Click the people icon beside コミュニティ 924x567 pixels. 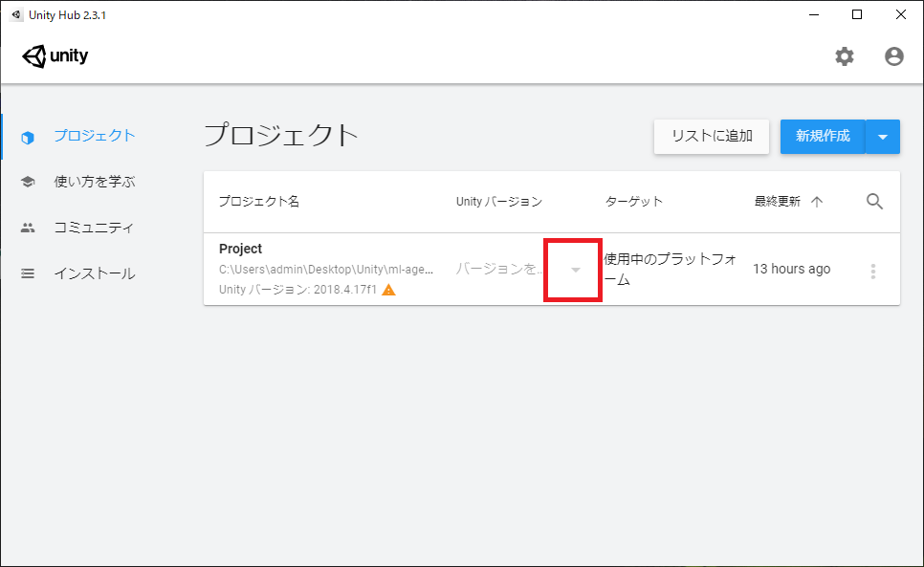coord(28,228)
